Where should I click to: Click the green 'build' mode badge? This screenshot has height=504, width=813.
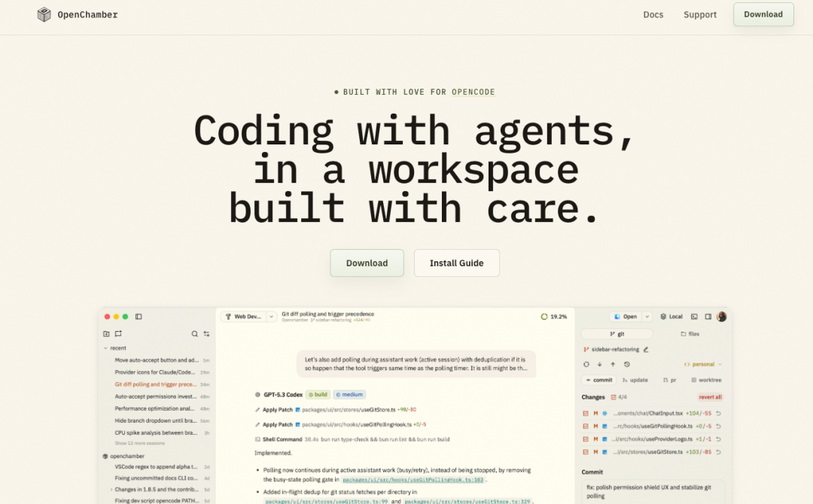tap(318, 395)
